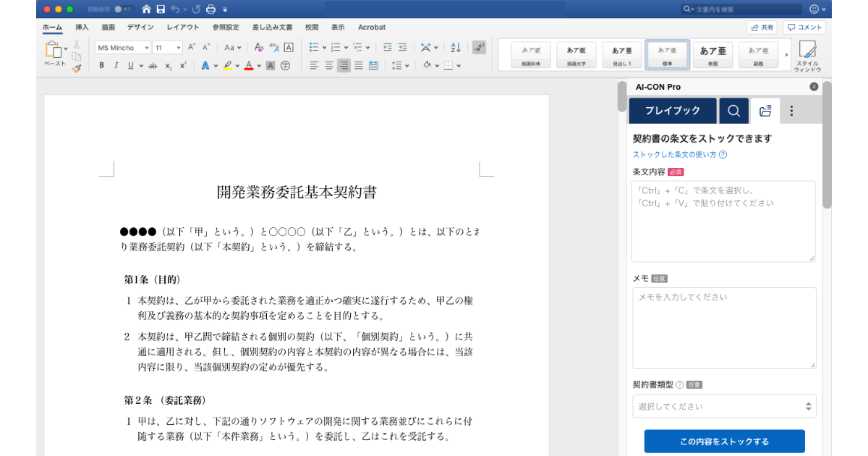
Task: Open the 契約書類型 select dropdown
Action: pos(724,406)
